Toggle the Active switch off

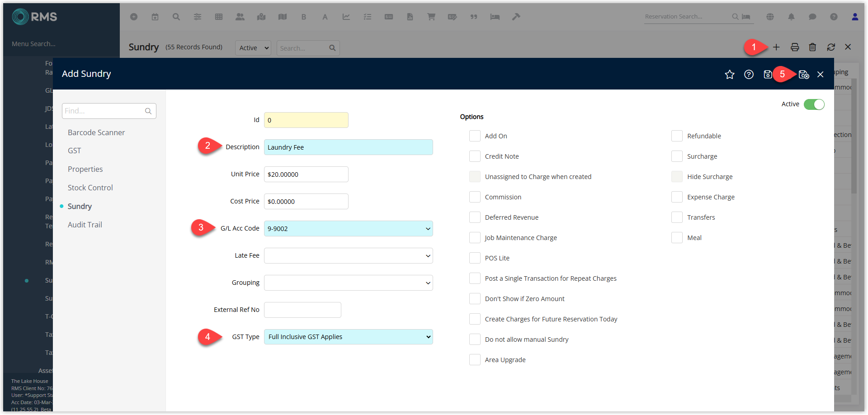click(814, 104)
